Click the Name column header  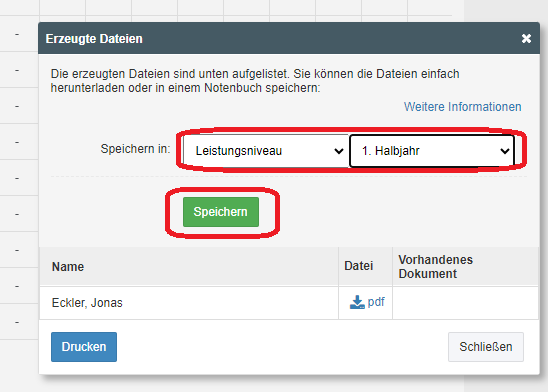point(68,267)
